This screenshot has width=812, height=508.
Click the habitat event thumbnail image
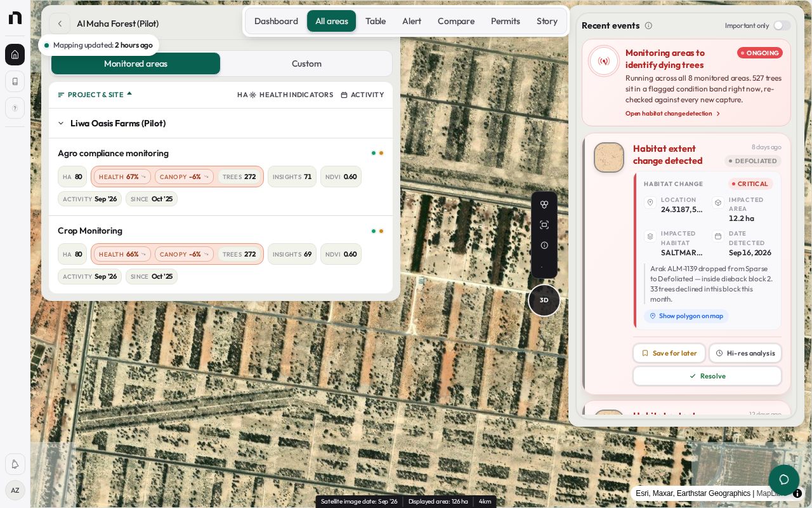click(609, 157)
